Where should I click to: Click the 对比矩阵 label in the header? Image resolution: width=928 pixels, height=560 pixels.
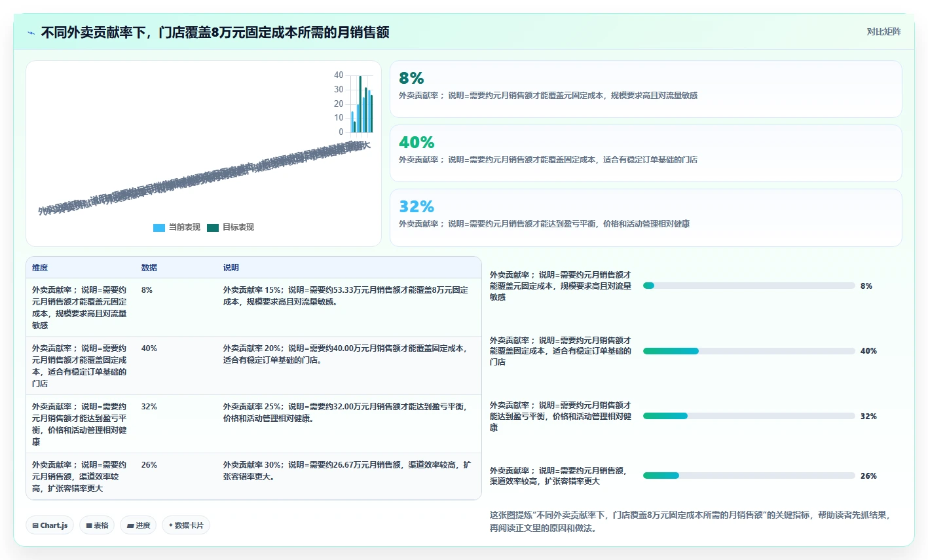pos(883,31)
